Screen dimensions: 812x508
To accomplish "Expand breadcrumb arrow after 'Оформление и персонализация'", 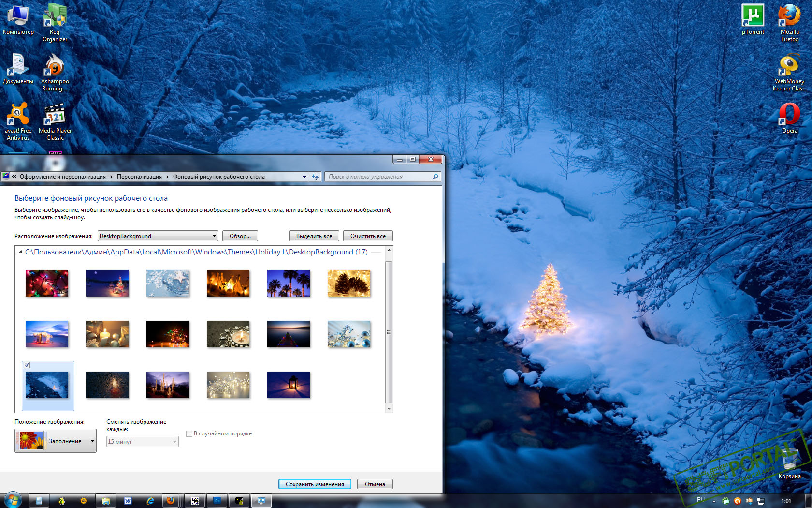I will pos(111,177).
